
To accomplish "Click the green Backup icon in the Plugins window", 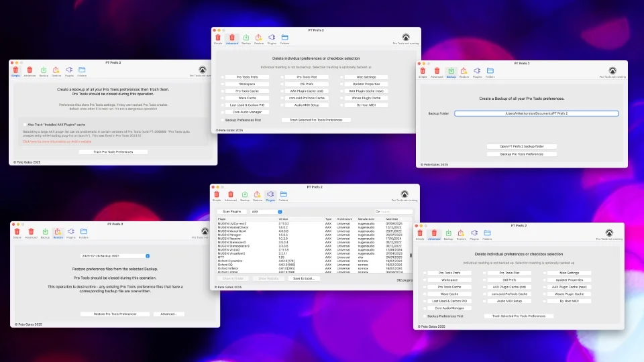I will [245, 196].
